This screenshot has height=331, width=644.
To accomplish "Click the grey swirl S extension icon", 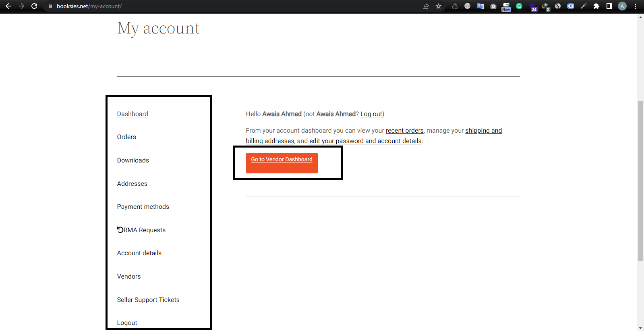I will [x=558, y=6].
